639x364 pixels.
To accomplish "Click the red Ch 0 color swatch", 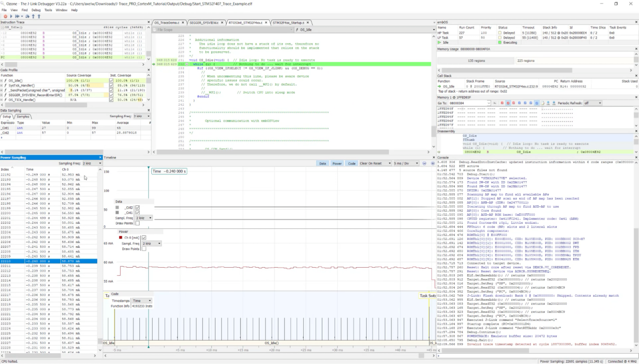I will (x=121, y=238).
